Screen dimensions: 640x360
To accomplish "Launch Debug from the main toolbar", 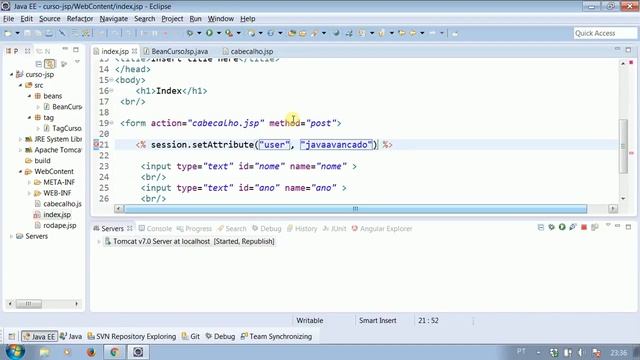I will (190, 33).
